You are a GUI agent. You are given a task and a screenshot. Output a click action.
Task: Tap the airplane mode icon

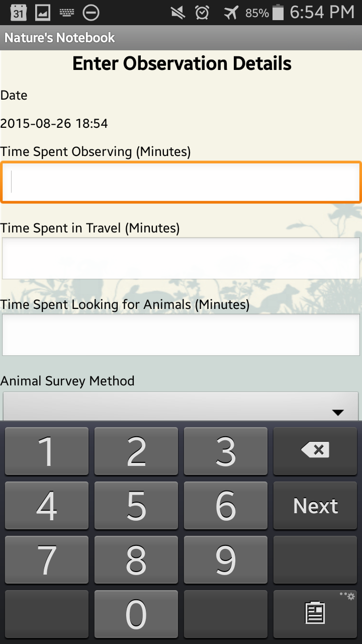click(231, 13)
